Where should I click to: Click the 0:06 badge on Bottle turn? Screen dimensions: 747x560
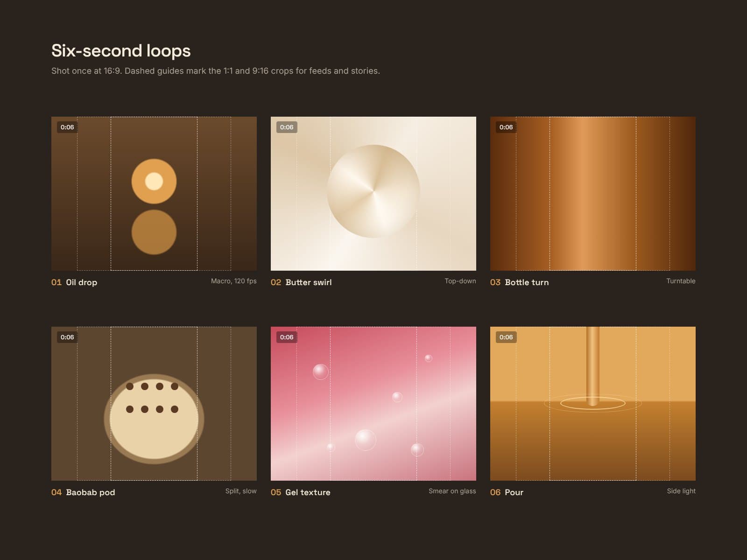pos(506,127)
